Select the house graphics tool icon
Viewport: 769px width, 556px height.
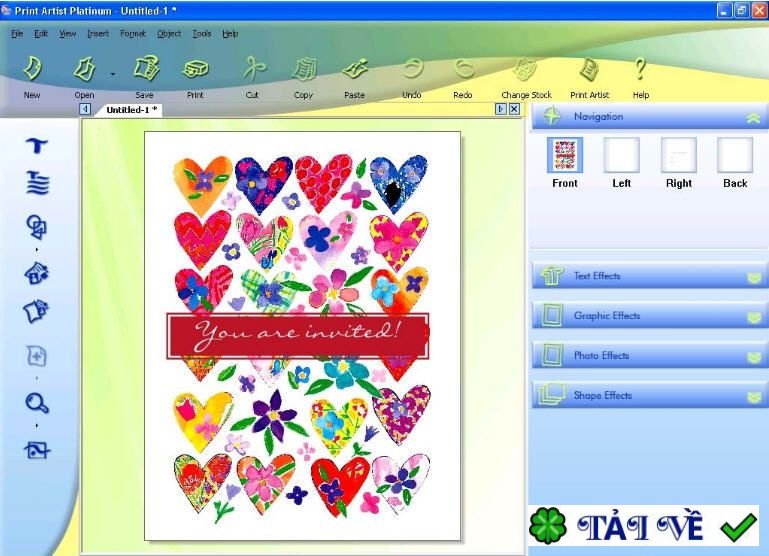36,273
